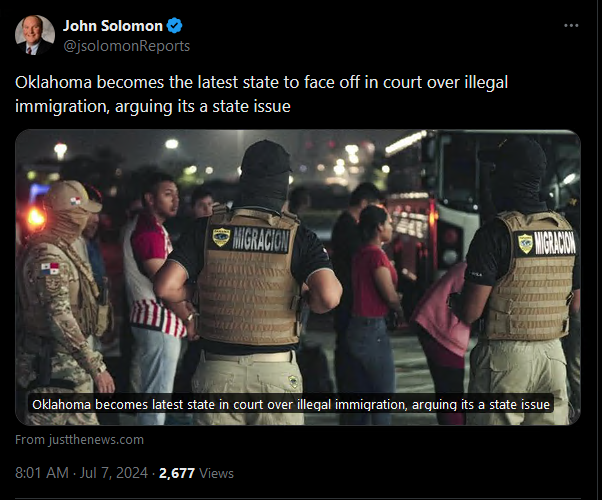Click the shield emblem on officer's khaki pants
Viewport: 602px width, 500px height.
[x=293, y=381]
